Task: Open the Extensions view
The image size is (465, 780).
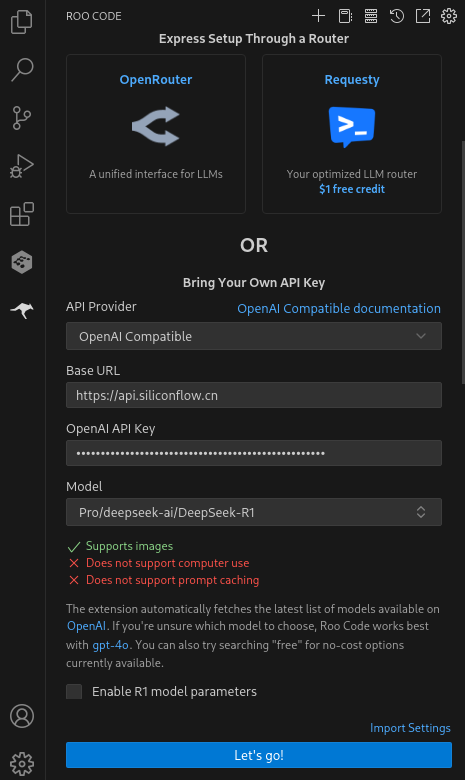Action: 22,214
